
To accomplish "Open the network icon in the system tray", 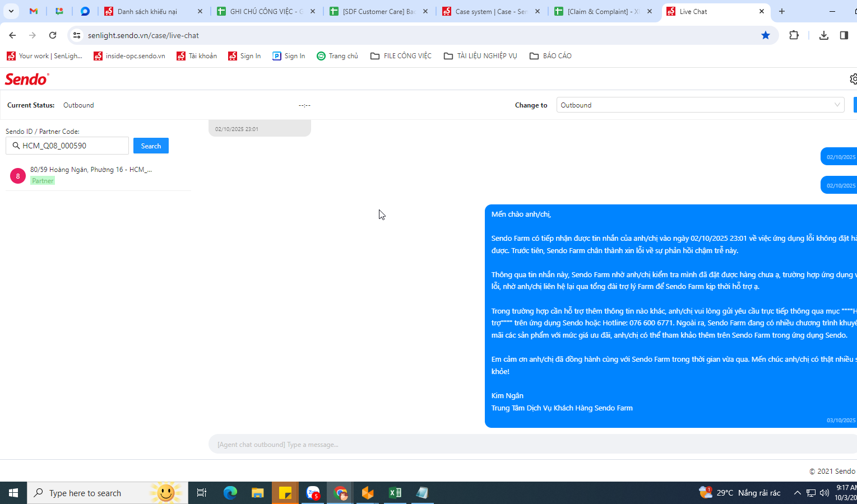I will 811,493.
